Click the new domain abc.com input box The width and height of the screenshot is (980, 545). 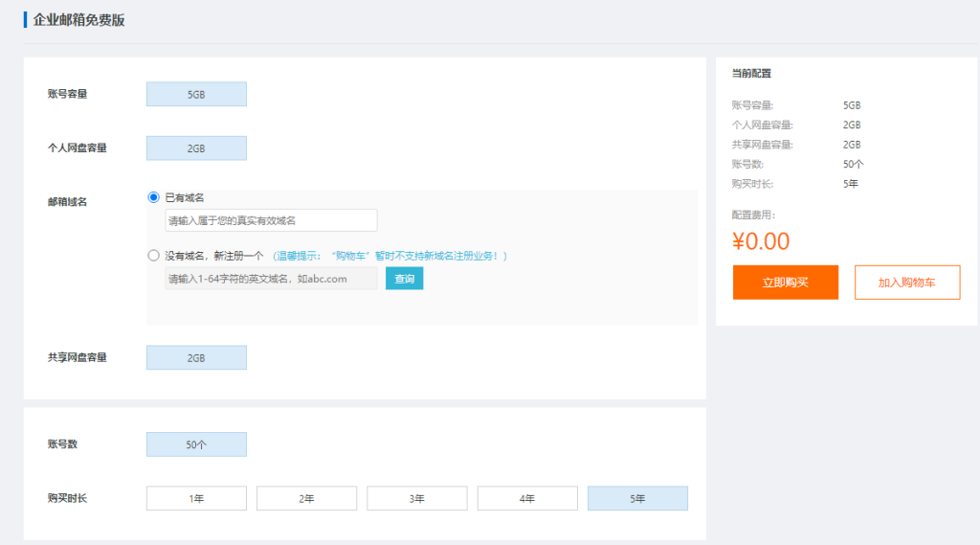click(271, 279)
